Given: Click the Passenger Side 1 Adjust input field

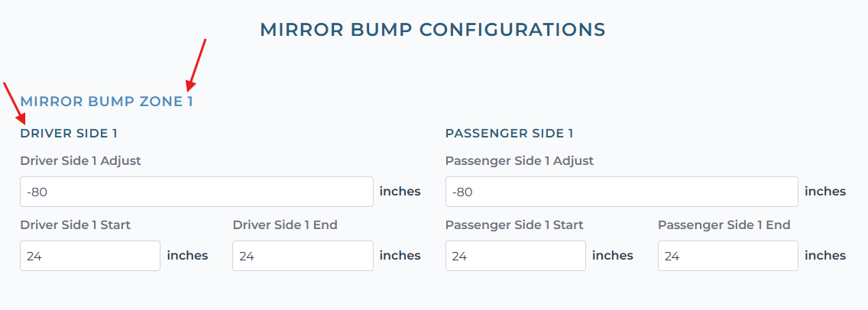Looking at the screenshot, I should click(x=621, y=192).
